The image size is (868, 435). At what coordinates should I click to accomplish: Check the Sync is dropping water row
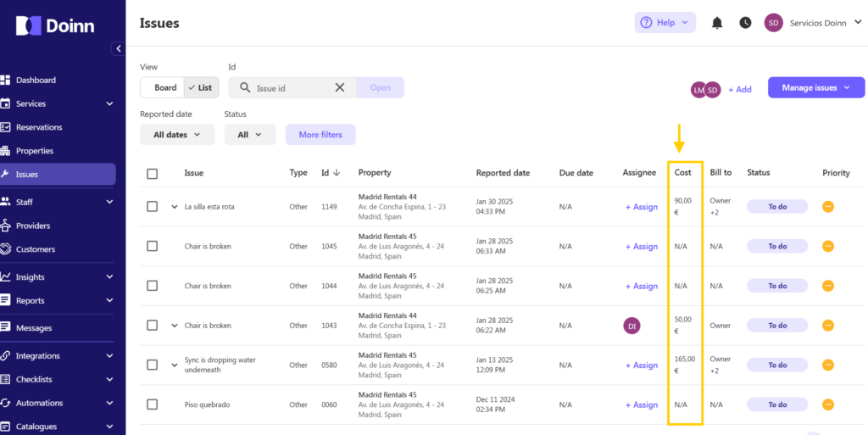pos(153,365)
